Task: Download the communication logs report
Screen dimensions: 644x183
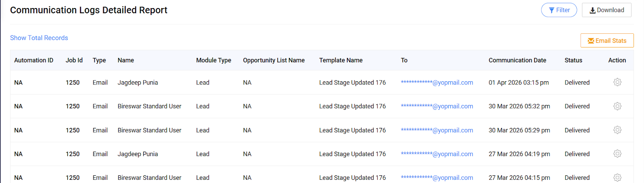Action: click(606, 10)
